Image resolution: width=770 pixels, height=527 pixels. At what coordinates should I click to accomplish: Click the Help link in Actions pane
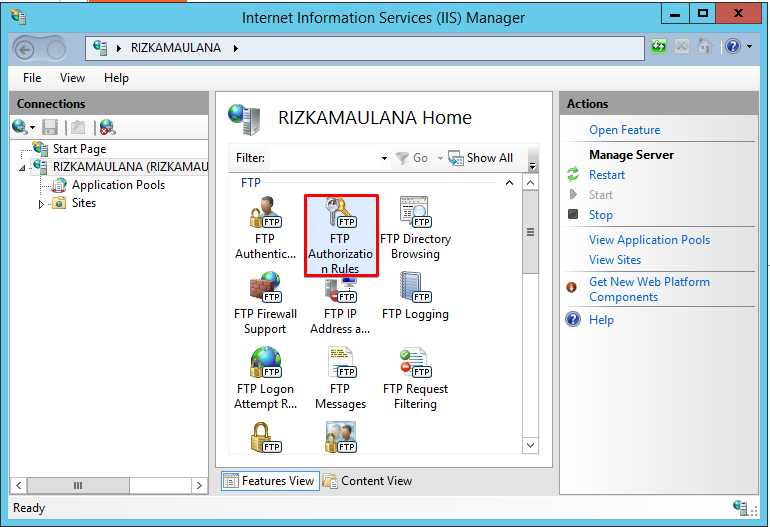point(601,320)
